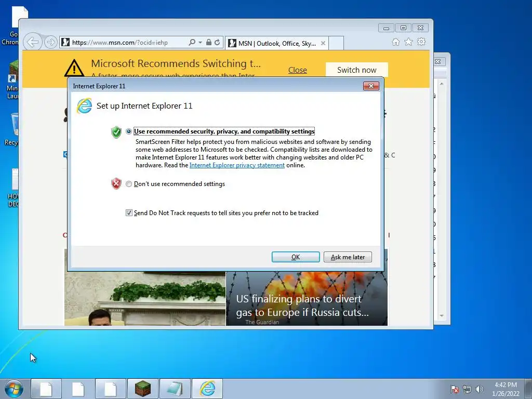
Task: Open Minecraft grass block taskbar icon
Action: 142,389
